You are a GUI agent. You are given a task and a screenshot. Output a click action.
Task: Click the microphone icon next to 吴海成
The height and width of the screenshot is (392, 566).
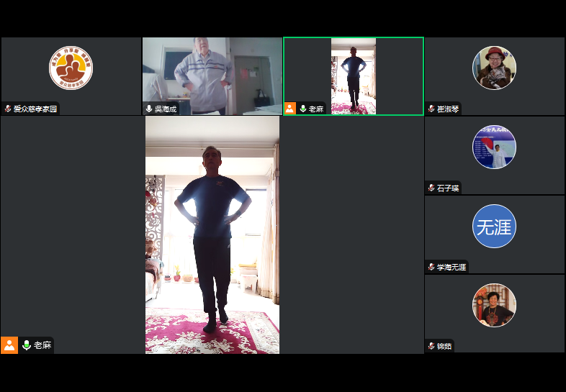point(149,109)
